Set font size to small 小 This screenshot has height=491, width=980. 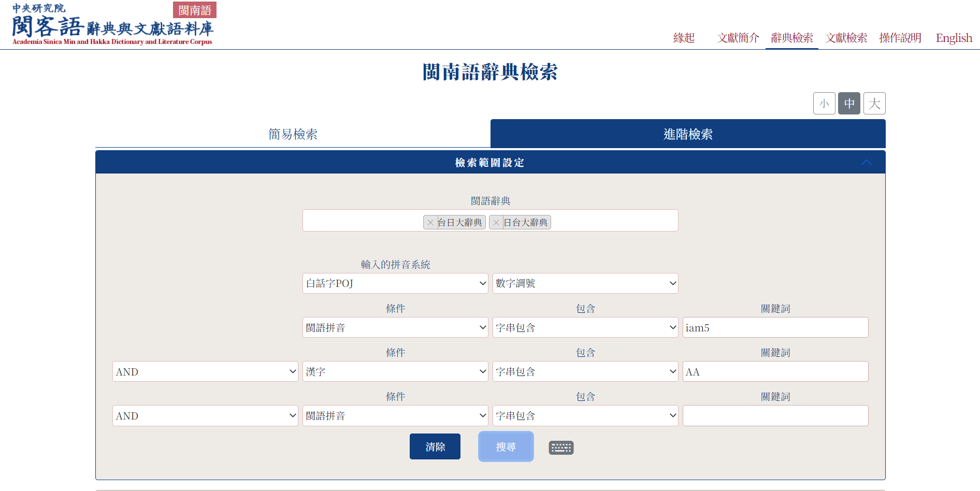824,104
